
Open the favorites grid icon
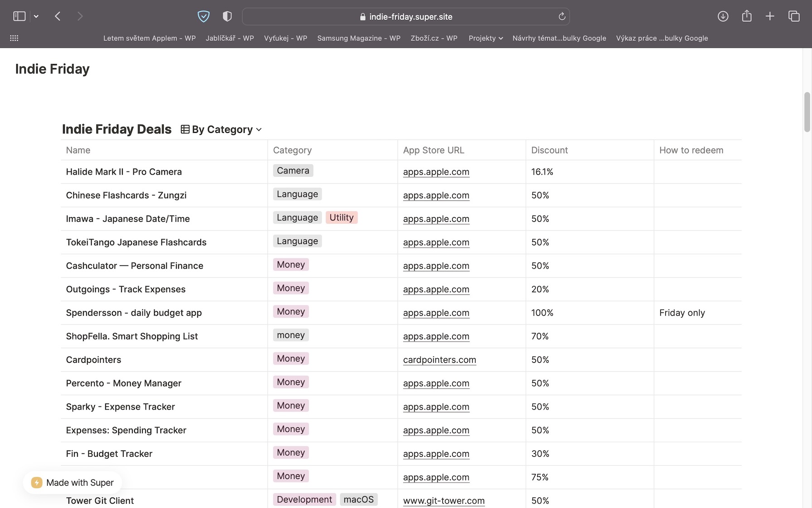[14, 38]
